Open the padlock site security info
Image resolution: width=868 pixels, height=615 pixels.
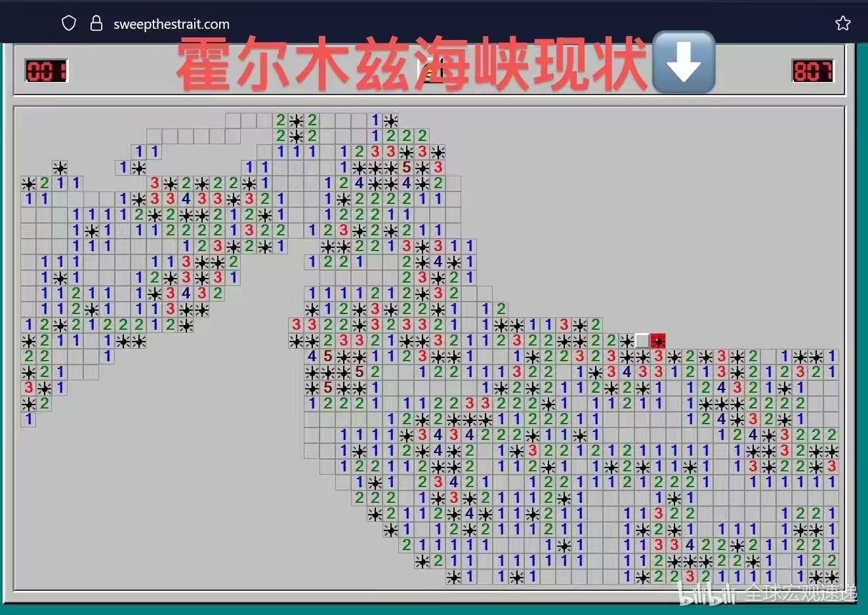tap(96, 24)
